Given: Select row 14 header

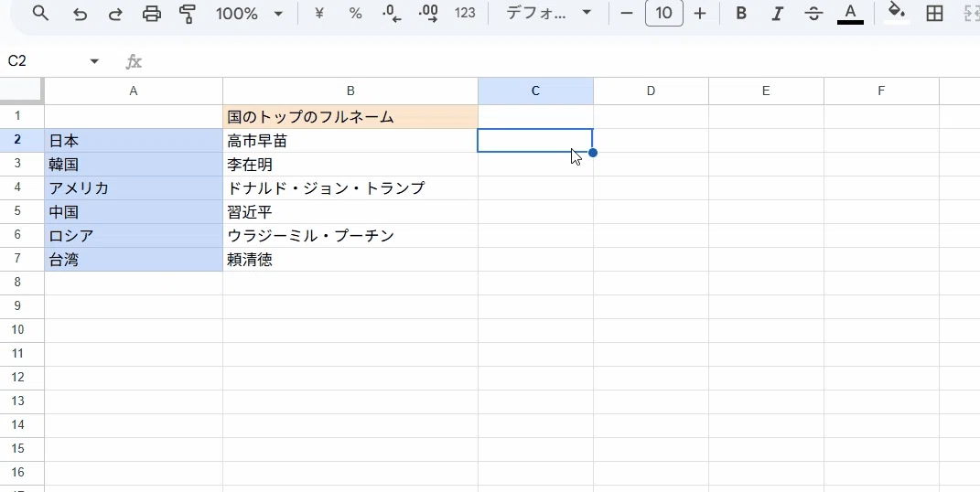Looking at the screenshot, I should point(22,424).
